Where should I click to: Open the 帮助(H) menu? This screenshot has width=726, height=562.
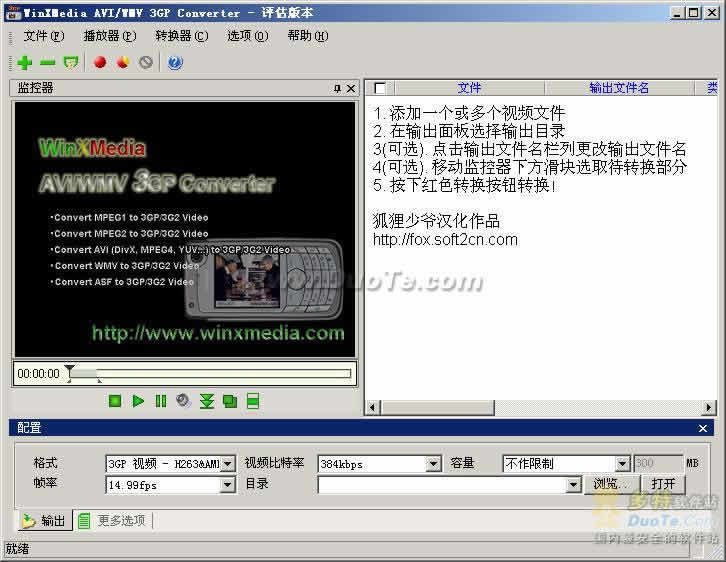pos(308,36)
